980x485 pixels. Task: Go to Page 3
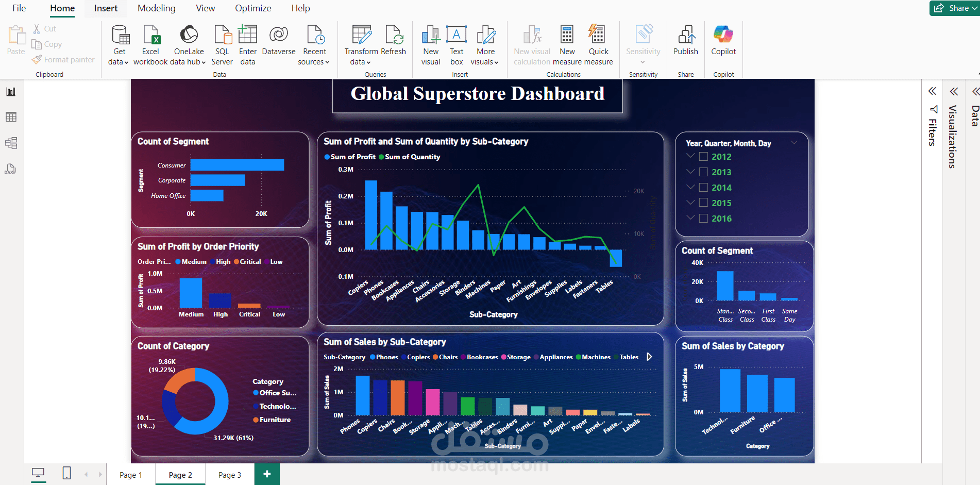230,475
